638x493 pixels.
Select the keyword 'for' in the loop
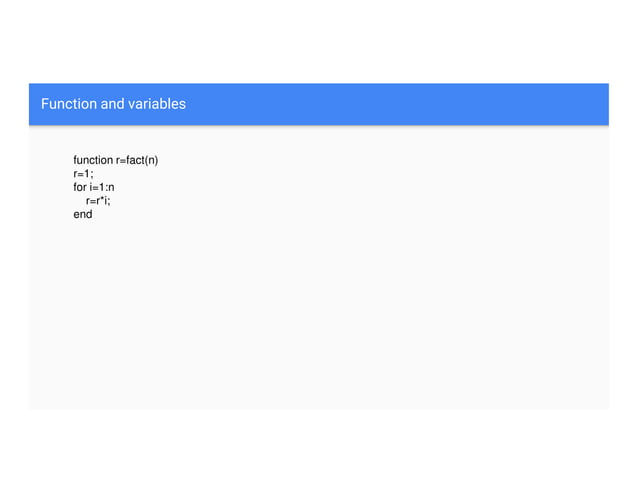[x=80, y=187]
